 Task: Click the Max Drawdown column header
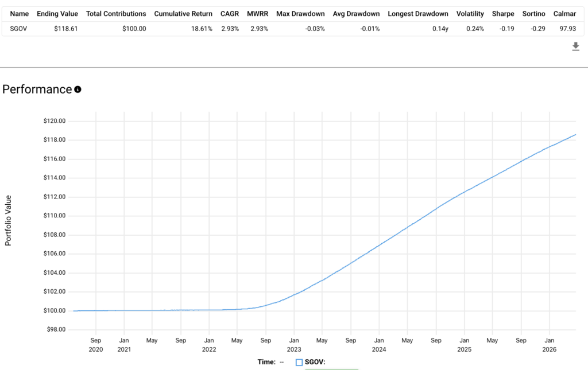pos(300,14)
